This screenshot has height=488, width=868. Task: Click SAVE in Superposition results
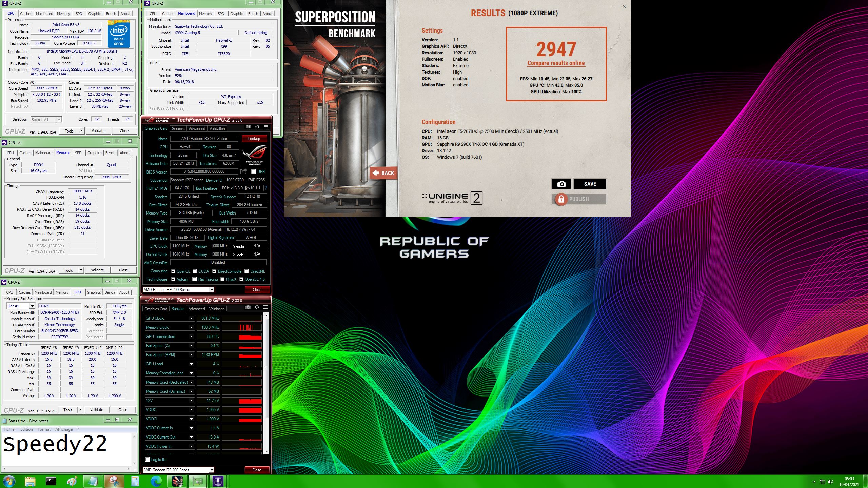click(x=590, y=184)
